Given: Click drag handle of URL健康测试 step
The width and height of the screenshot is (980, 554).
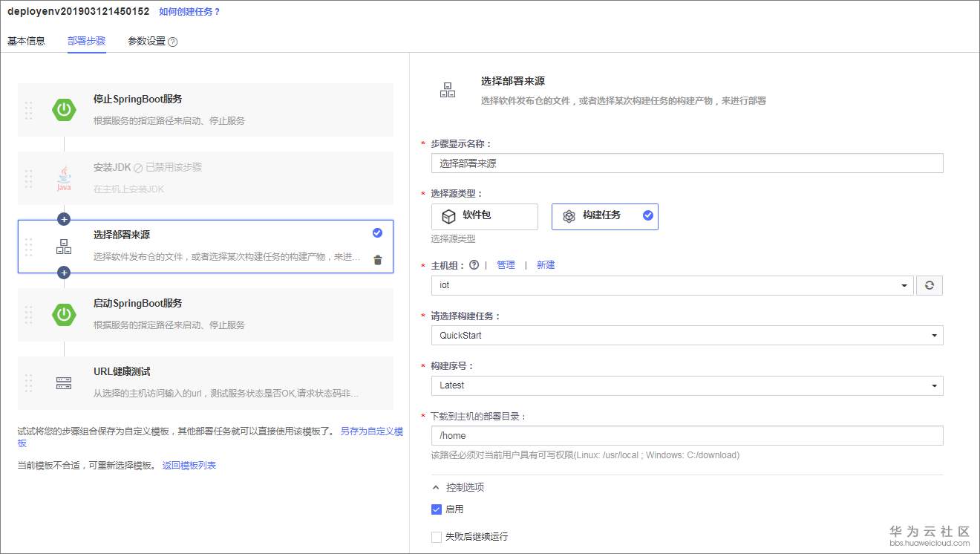Looking at the screenshot, I should (28, 383).
